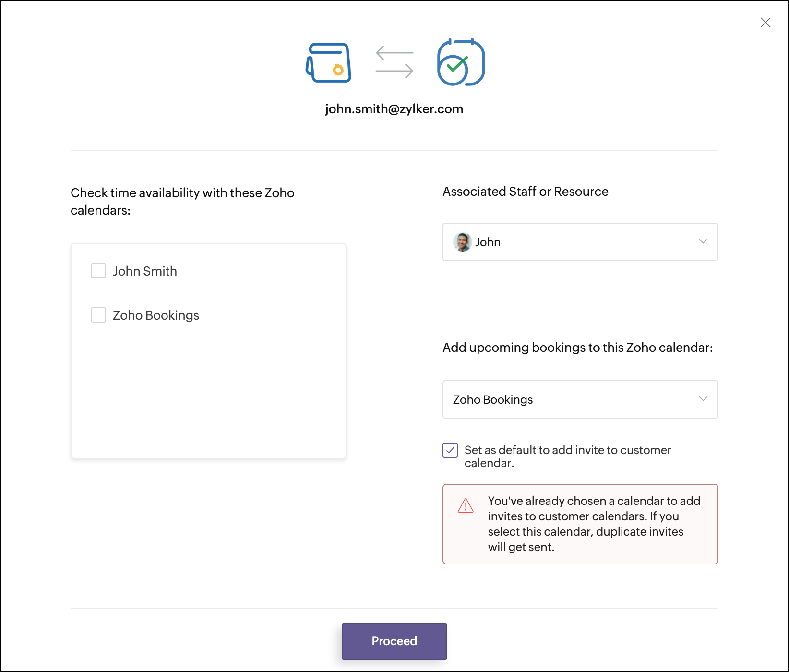Click the John Smith calendar label
Viewport: 789px width, 672px height.
pos(145,271)
